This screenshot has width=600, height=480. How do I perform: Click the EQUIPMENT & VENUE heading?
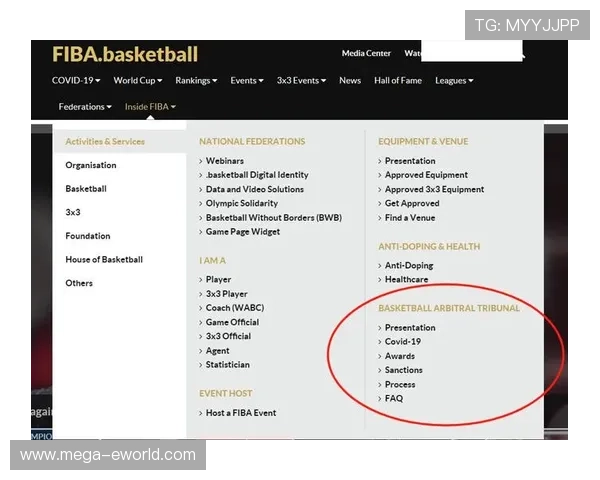[423, 142]
